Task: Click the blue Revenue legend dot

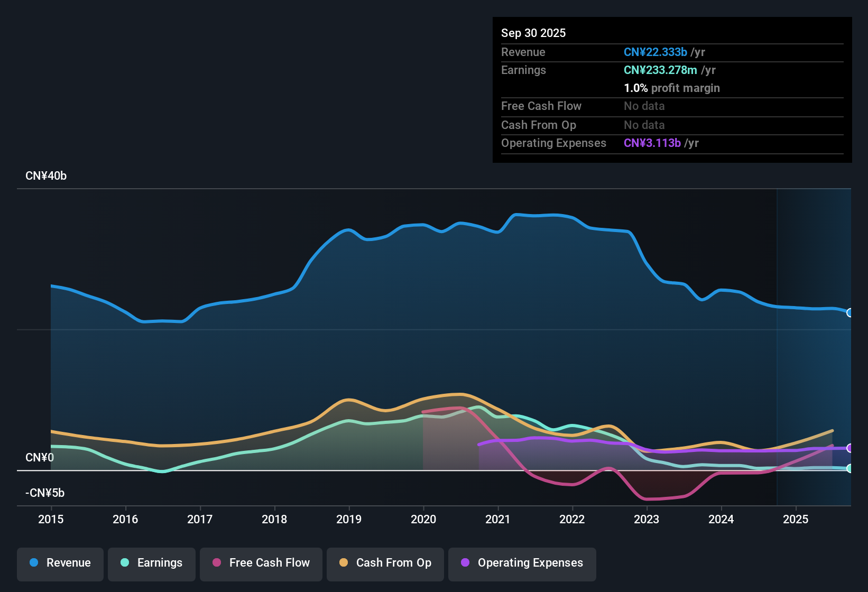Action: tap(33, 563)
